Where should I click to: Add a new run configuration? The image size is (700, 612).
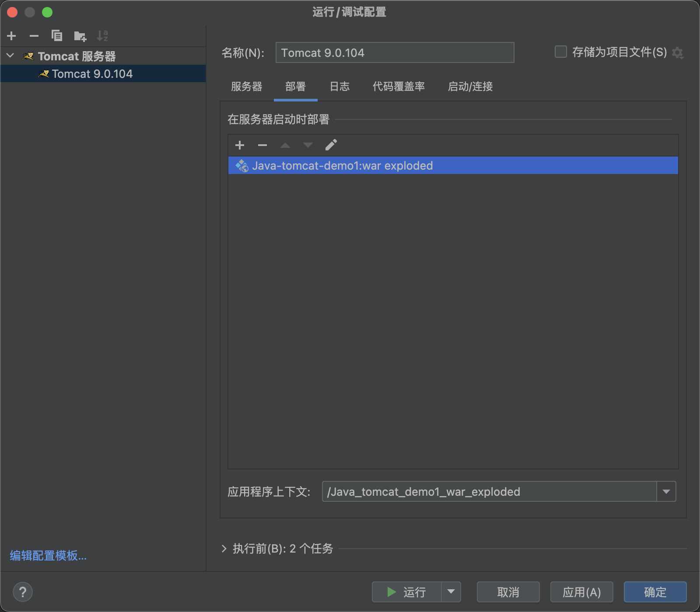[12, 36]
